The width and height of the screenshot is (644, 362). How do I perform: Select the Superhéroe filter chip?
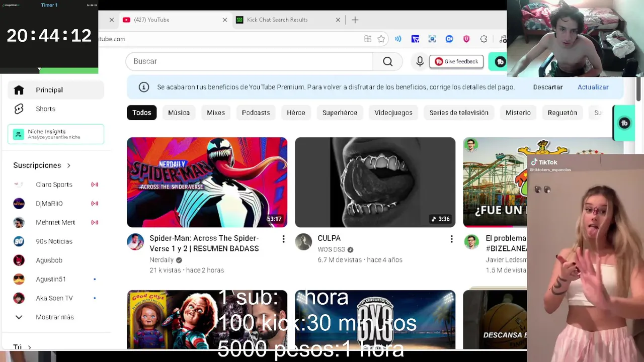340,113
